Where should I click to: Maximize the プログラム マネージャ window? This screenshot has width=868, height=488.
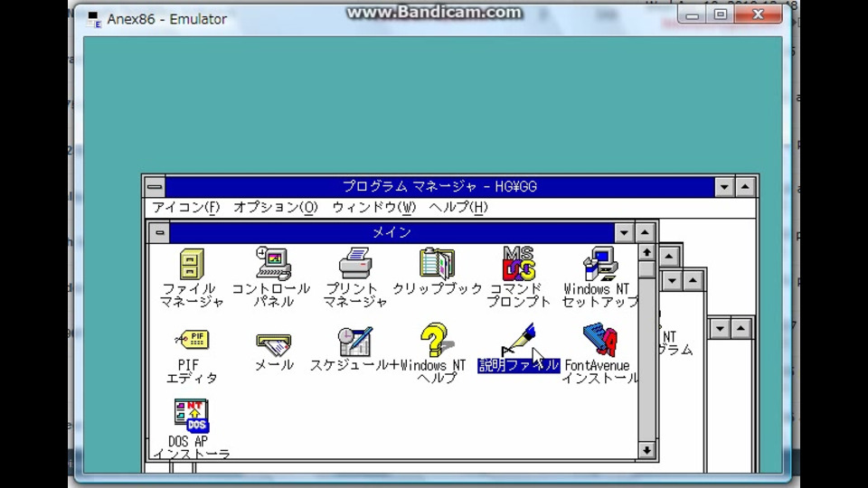point(745,187)
